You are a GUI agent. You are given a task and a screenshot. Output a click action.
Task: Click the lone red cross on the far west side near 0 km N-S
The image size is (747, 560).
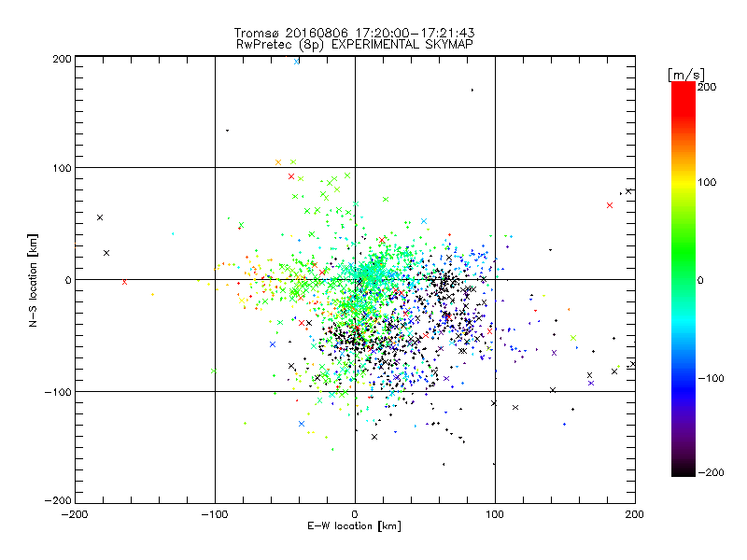pyautogui.click(x=124, y=283)
